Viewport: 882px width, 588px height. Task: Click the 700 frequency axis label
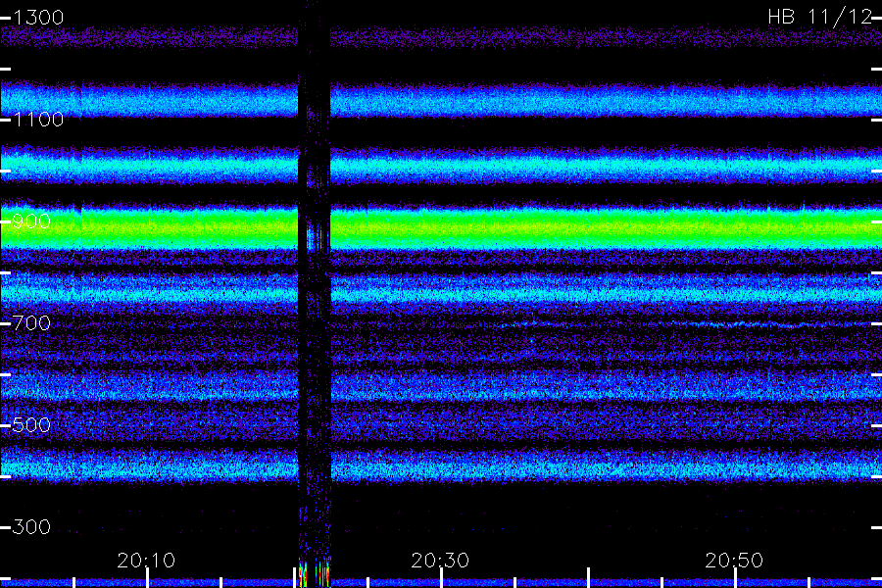tap(31, 323)
